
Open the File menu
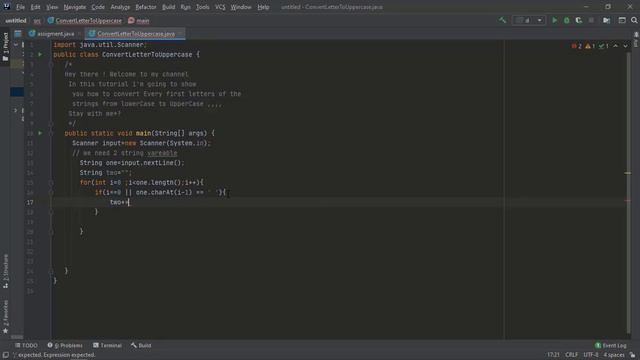click(x=20, y=7)
